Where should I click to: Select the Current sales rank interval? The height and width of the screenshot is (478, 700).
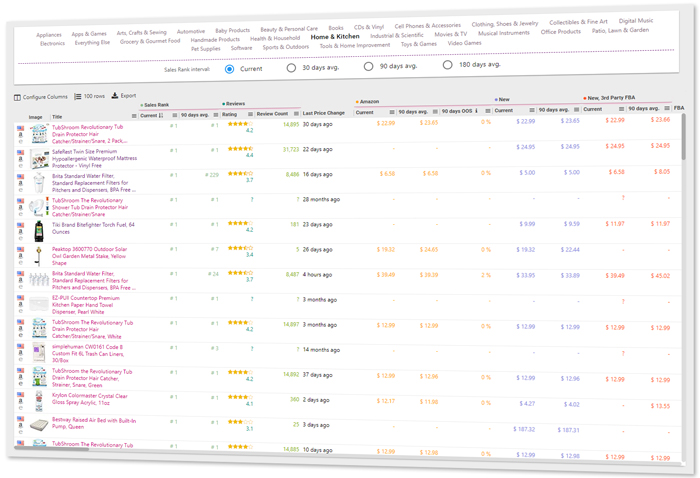click(229, 69)
